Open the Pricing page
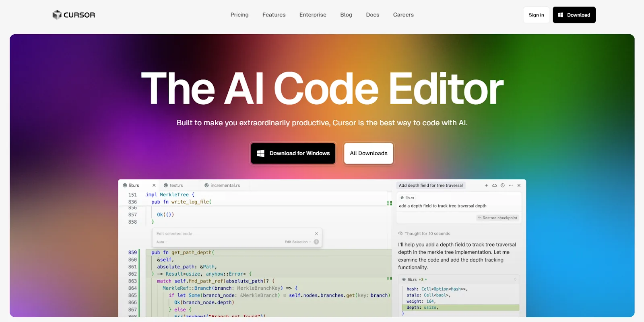The height and width of the screenshot is (322, 644). [239, 15]
